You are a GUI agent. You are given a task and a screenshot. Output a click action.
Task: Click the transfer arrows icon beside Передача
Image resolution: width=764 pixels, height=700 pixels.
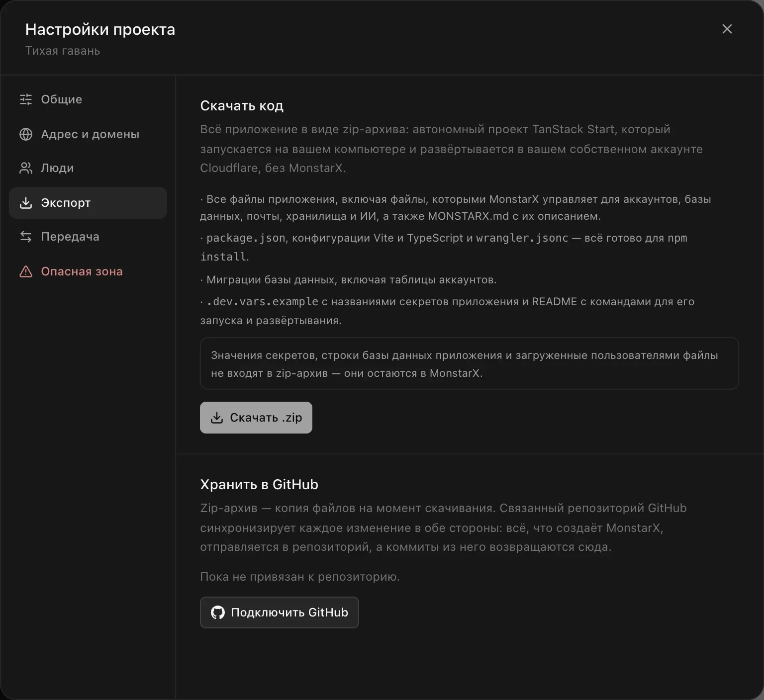[x=26, y=237]
